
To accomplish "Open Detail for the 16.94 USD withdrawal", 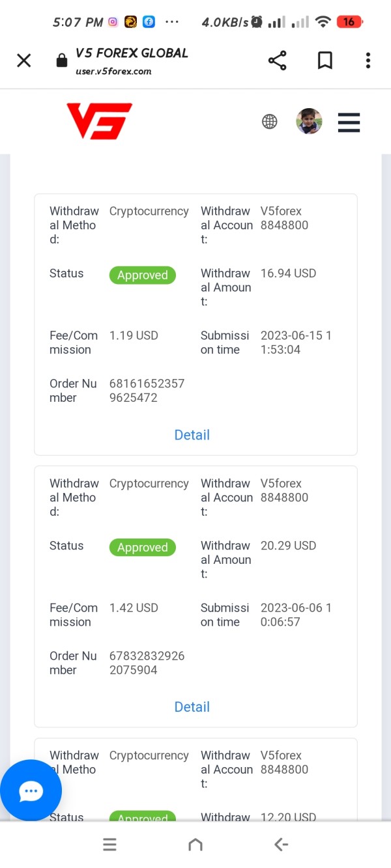I will [192, 435].
